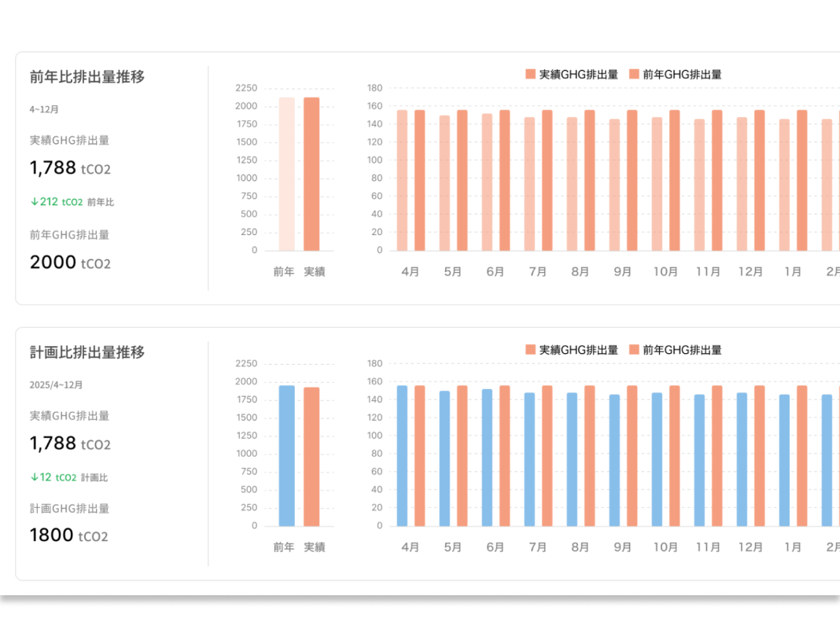Click the 1,788 tCO2 value in the top card
Screen dimensions: 840x629
70,167
